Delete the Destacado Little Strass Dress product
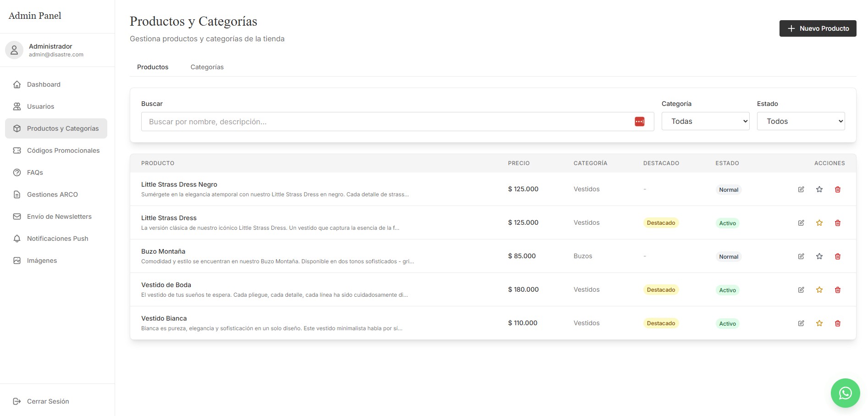 (838, 223)
